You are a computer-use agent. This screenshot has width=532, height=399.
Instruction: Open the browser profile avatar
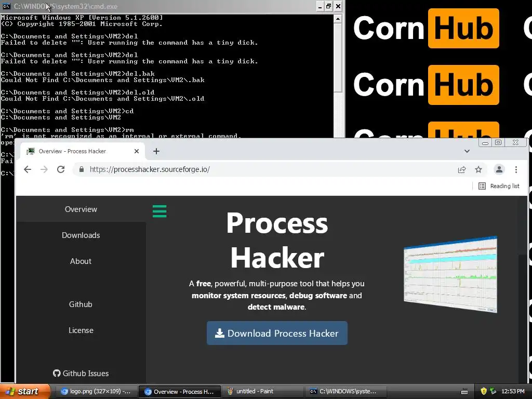pyautogui.click(x=499, y=169)
